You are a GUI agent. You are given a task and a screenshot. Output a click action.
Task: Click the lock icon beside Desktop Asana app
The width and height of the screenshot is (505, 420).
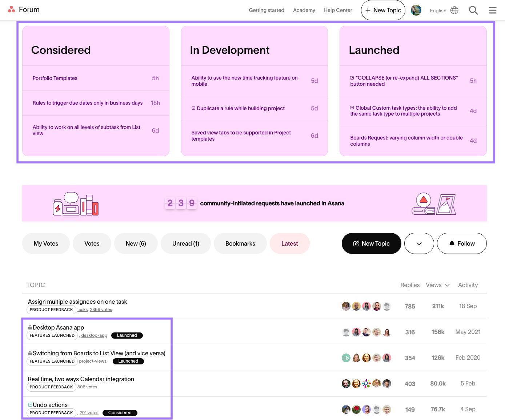coord(30,327)
